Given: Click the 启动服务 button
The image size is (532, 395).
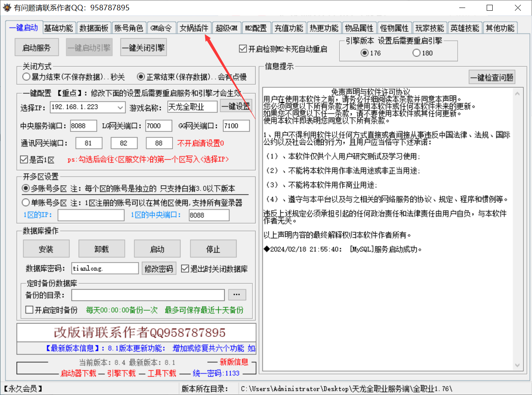Looking at the screenshot, I should pos(37,48).
